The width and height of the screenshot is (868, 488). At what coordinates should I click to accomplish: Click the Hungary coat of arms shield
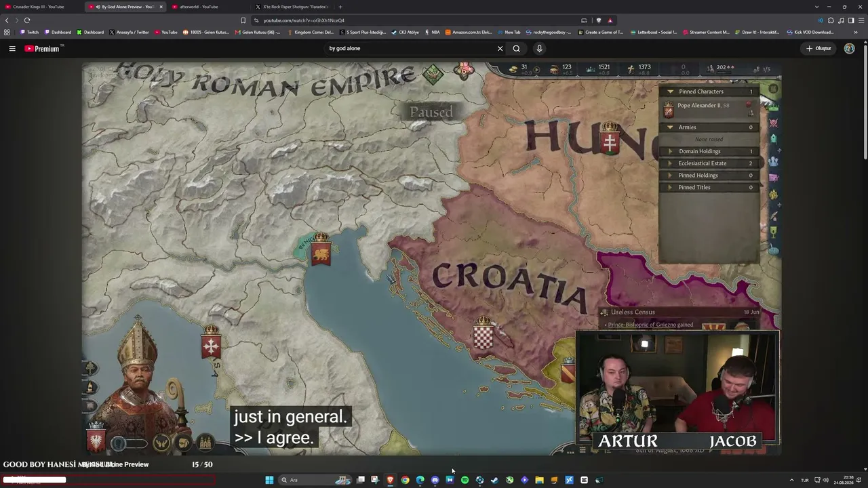pyautogui.click(x=610, y=138)
